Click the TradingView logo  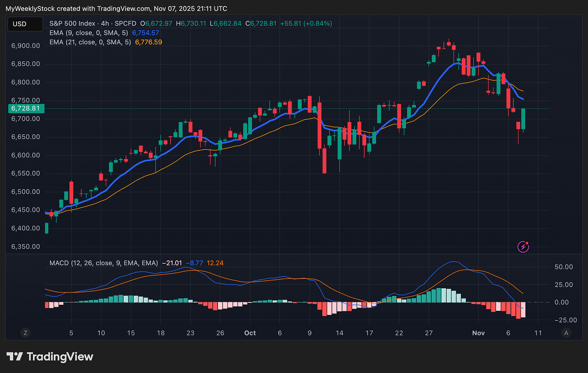click(50, 357)
